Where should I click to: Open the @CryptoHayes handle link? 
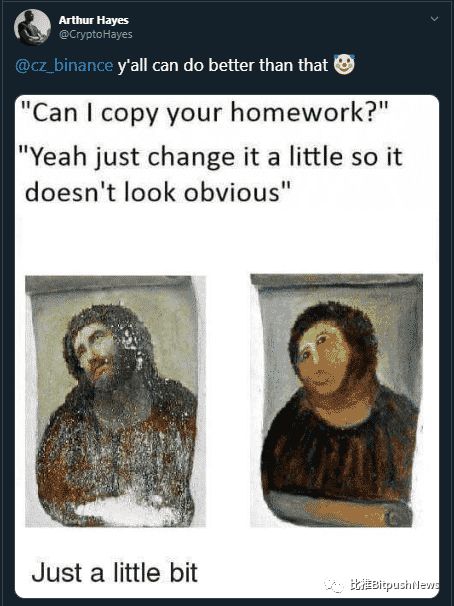pyautogui.click(x=95, y=34)
